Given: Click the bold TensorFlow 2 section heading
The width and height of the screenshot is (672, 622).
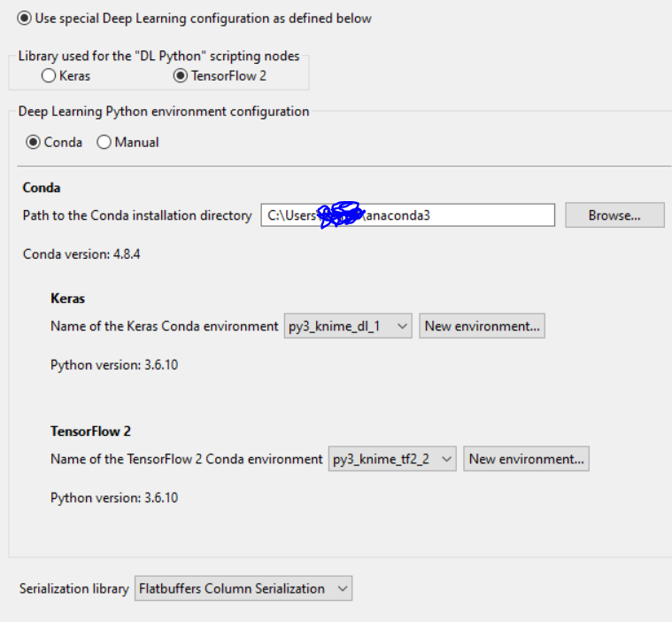Looking at the screenshot, I should pos(90,432).
